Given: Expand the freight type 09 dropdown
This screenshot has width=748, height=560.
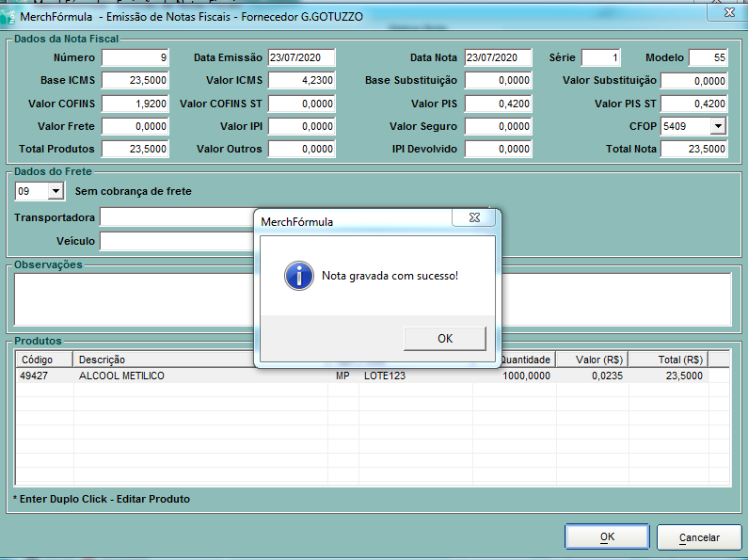Looking at the screenshot, I should tap(55, 191).
